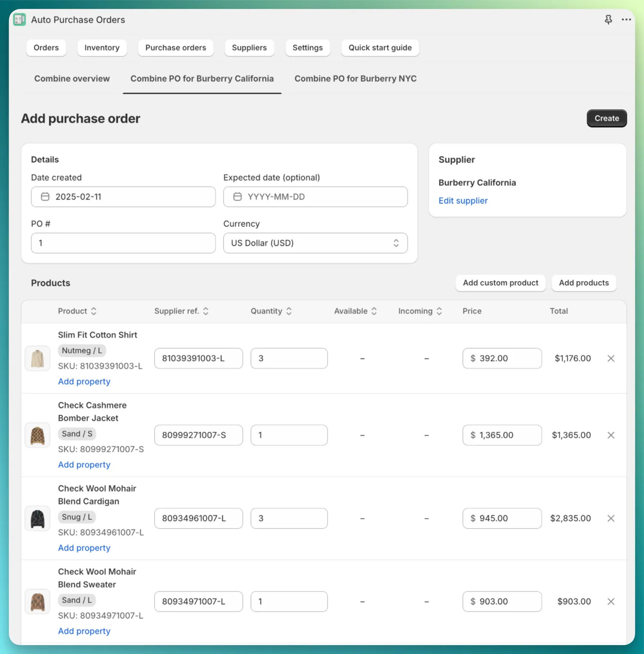
Task: Remove the Check Cashmere Bomber Jacket row
Action: 611,435
